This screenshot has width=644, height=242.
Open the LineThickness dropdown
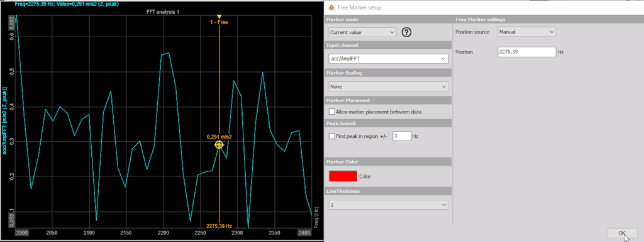[x=388, y=205]
